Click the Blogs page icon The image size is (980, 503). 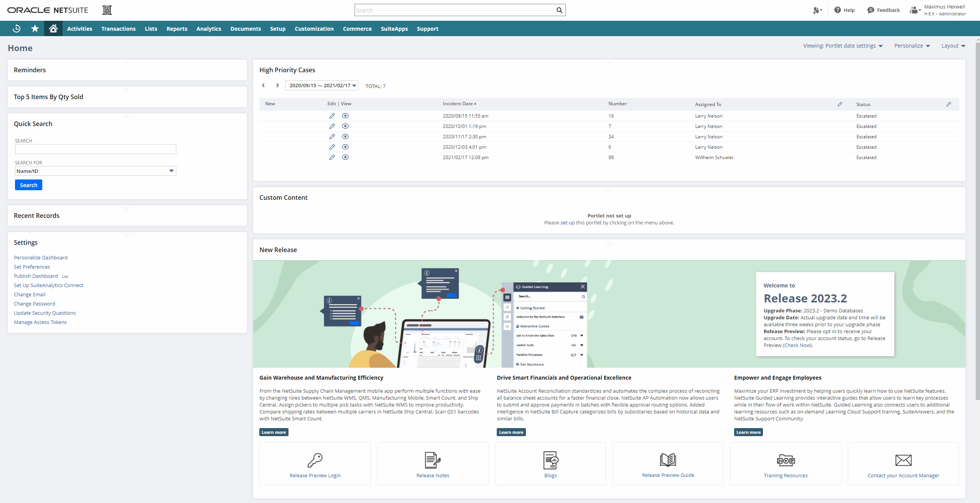[x=551, y=460]
